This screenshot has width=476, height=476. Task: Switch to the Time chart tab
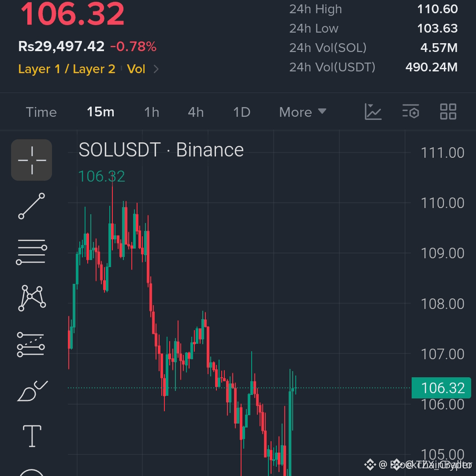41,112
